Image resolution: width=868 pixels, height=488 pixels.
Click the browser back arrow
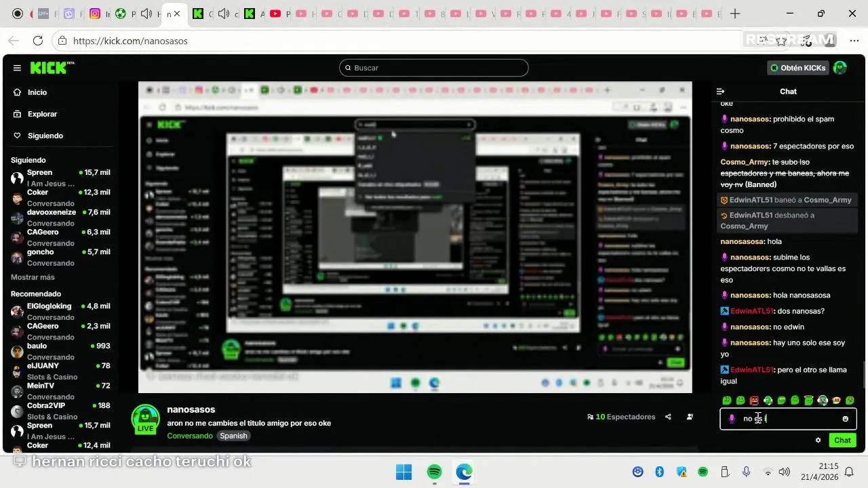(x=15, y=41)
